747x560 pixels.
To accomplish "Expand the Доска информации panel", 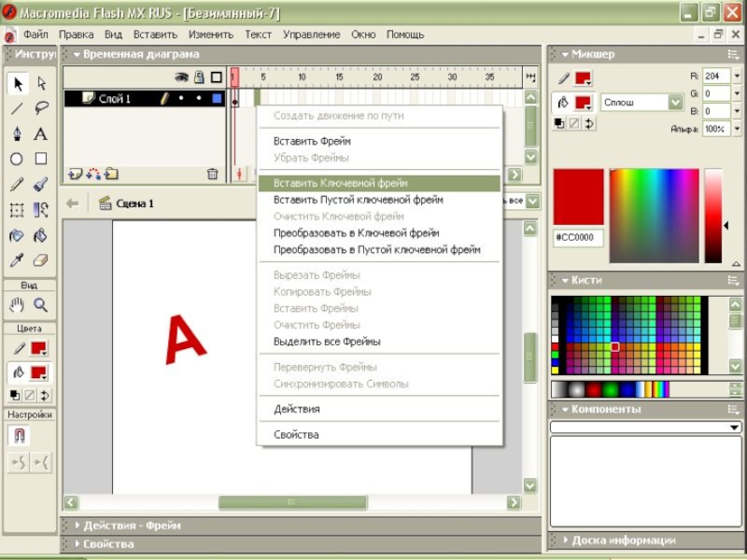I will coord(566,540).
